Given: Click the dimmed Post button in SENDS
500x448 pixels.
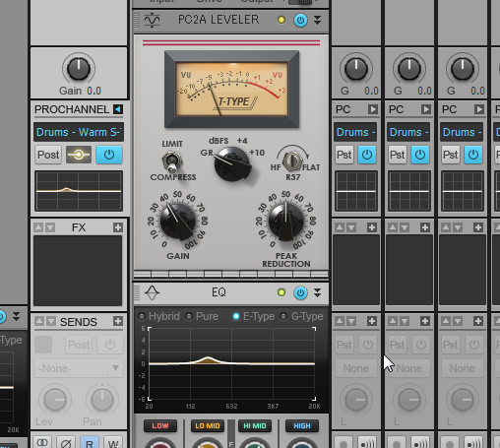Looking at the screenshot, I should (79, 345).
